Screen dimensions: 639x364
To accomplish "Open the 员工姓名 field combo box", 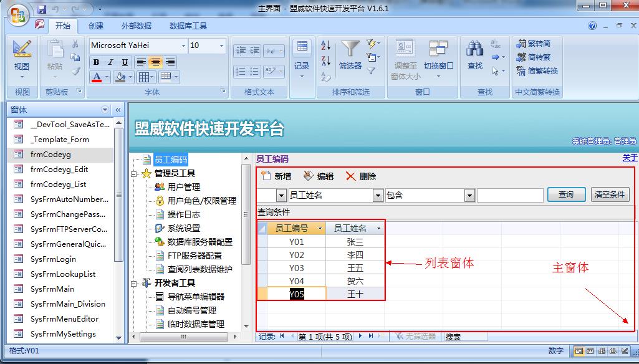I will pos(378,196).
